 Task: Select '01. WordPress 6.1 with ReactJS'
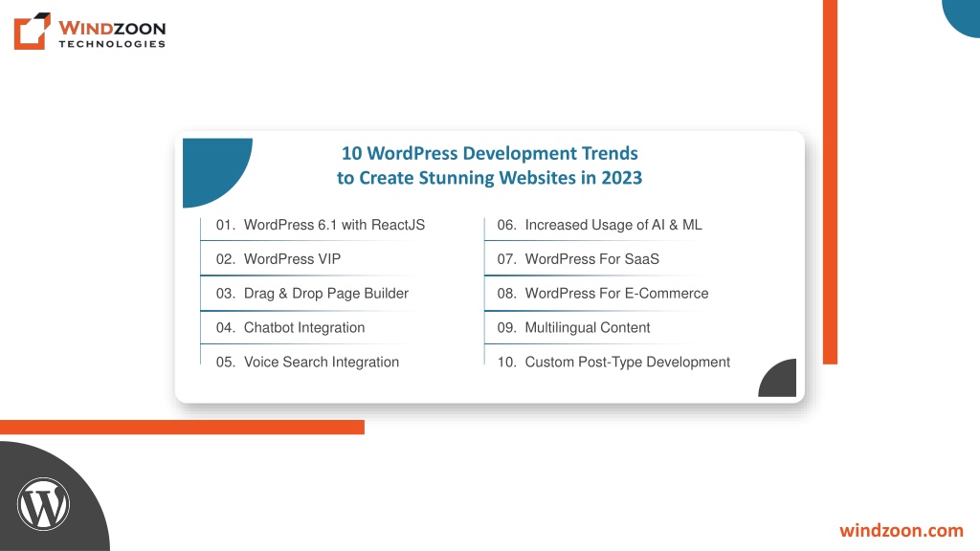(x=320, y=225)
